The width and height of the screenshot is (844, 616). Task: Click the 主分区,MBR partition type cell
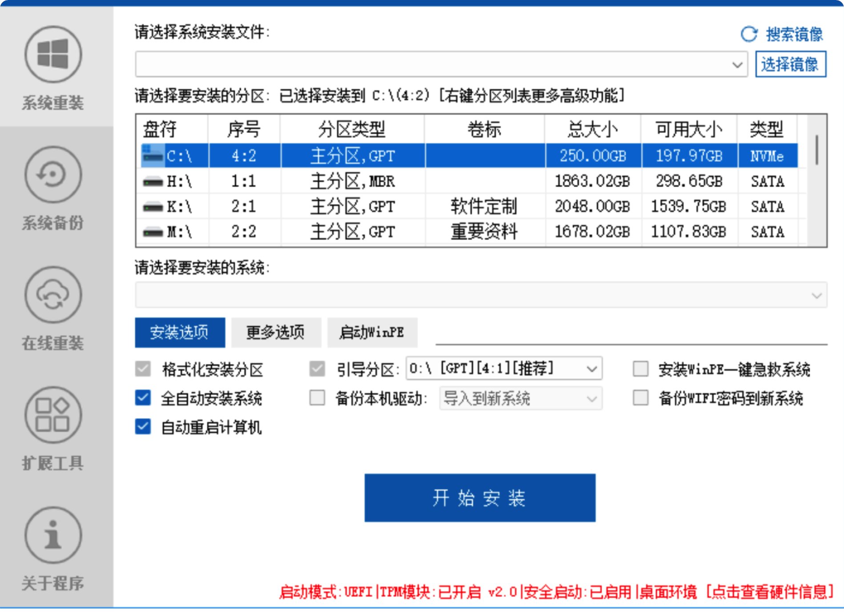(x=352, y=181)
